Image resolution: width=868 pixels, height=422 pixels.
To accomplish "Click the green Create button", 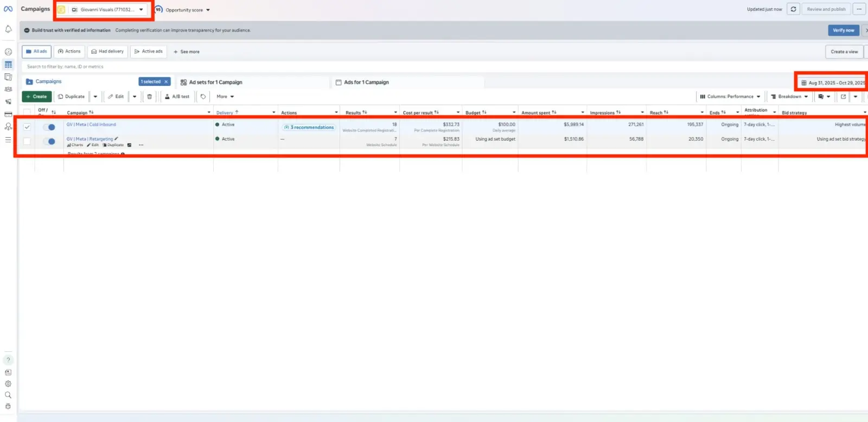I will 36,97.
